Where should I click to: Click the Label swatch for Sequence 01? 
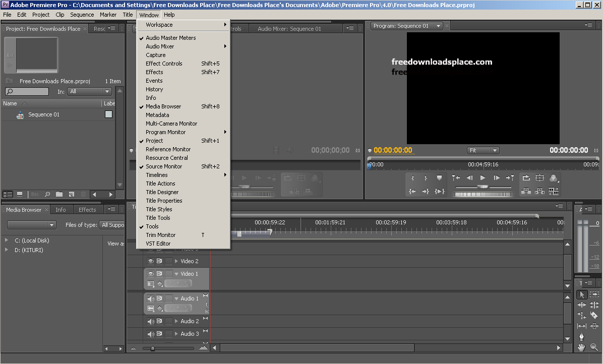108,114
